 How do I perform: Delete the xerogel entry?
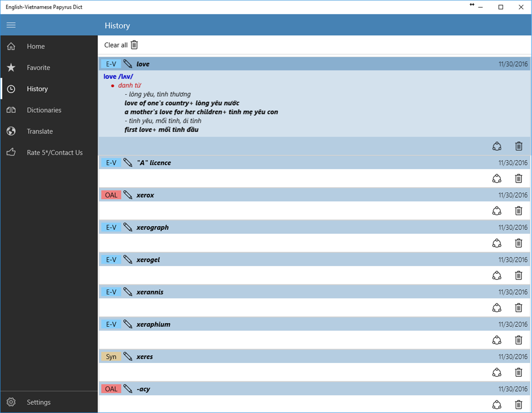pos(518,275)
